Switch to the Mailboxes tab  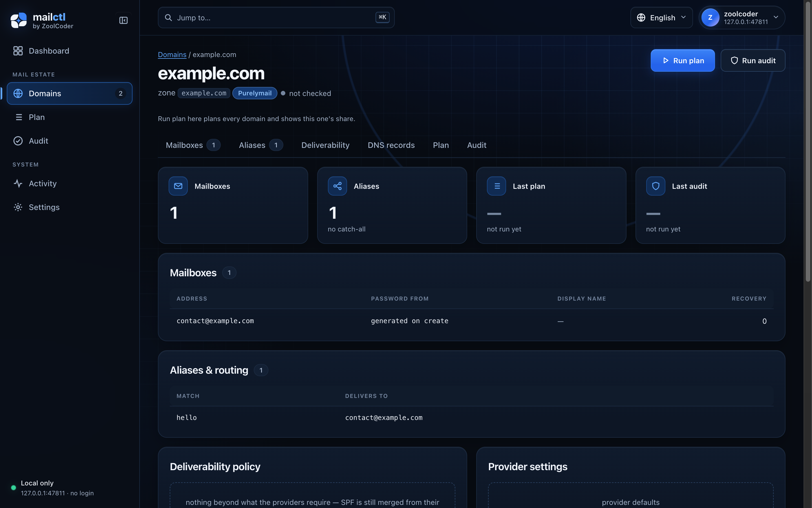193,145
